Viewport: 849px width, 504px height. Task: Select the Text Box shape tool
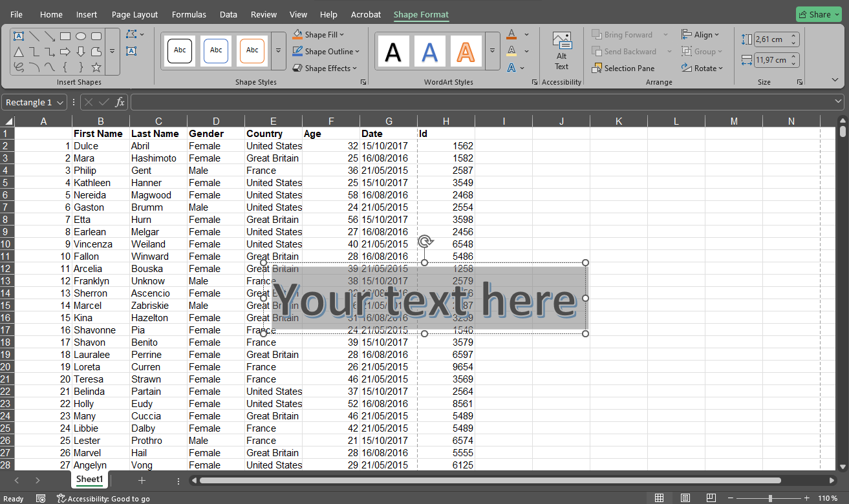click(19, 36)
